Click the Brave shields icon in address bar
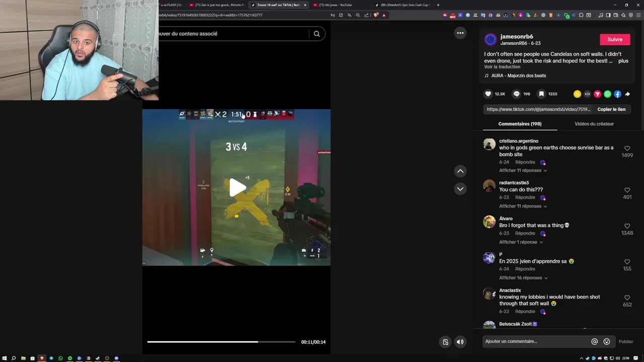The height and width of the screenshot is (362, 644). 375,15
